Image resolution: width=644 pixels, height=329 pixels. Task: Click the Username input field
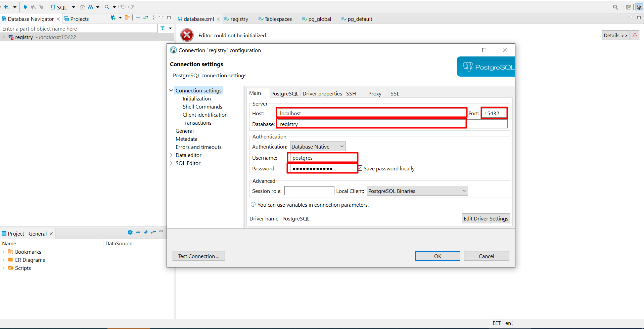pyautogui.click(x=323, y=158)
